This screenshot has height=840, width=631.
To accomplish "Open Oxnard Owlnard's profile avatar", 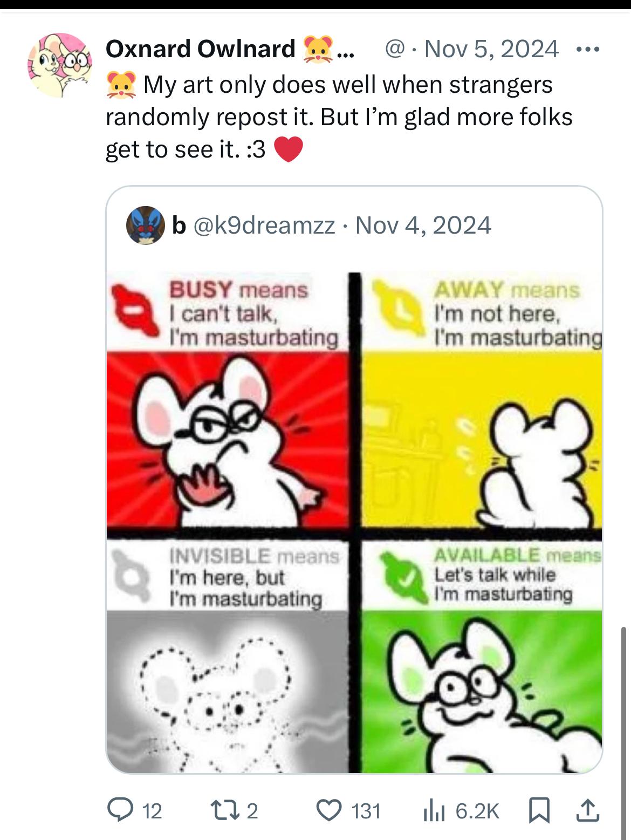I will point(60,65).
